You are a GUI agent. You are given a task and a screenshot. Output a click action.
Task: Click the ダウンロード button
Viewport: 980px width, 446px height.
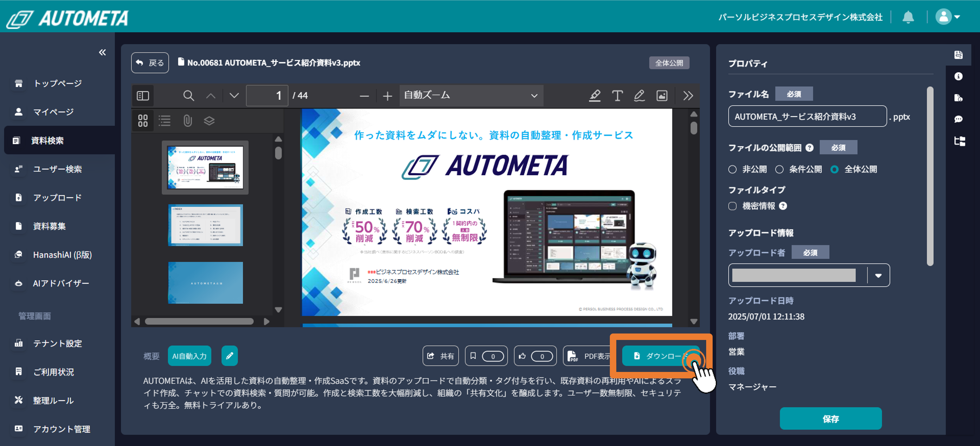tap(661, 356)
